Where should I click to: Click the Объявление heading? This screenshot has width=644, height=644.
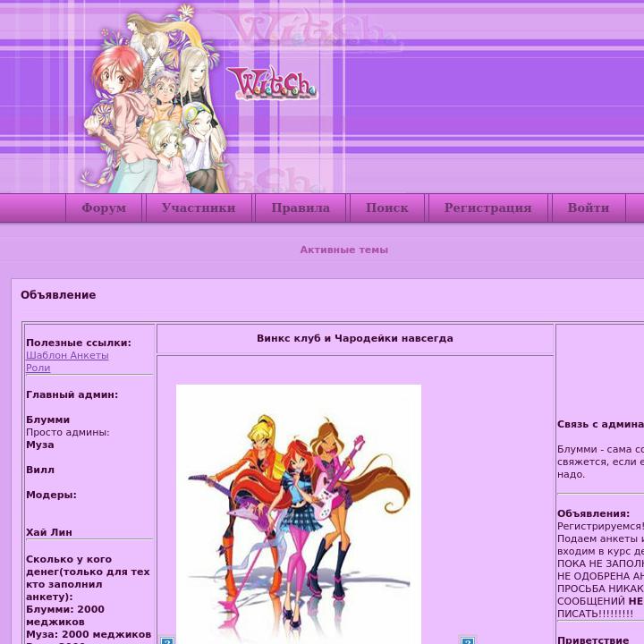pos(58,295)
